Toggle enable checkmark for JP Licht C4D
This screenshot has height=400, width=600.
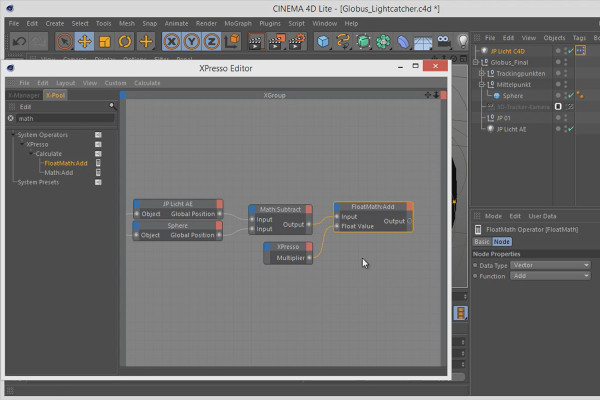click(571, 51)
